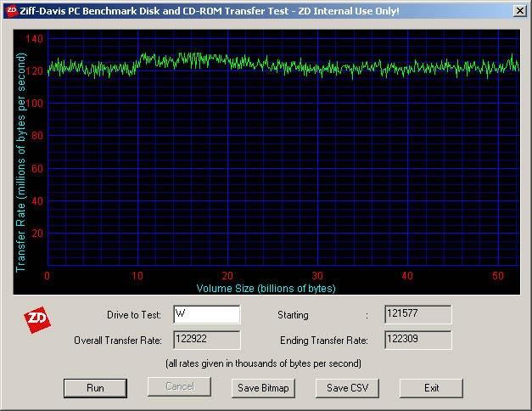Click the 120 y-axis label
The image size is (532, 411).
point(34,71)
